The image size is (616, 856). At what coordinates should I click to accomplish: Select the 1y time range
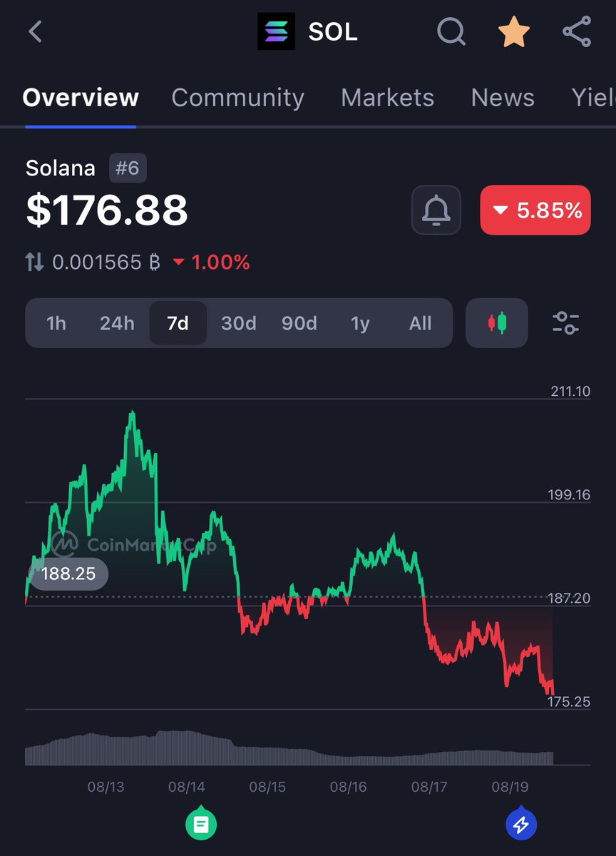(x=360, y=323)
